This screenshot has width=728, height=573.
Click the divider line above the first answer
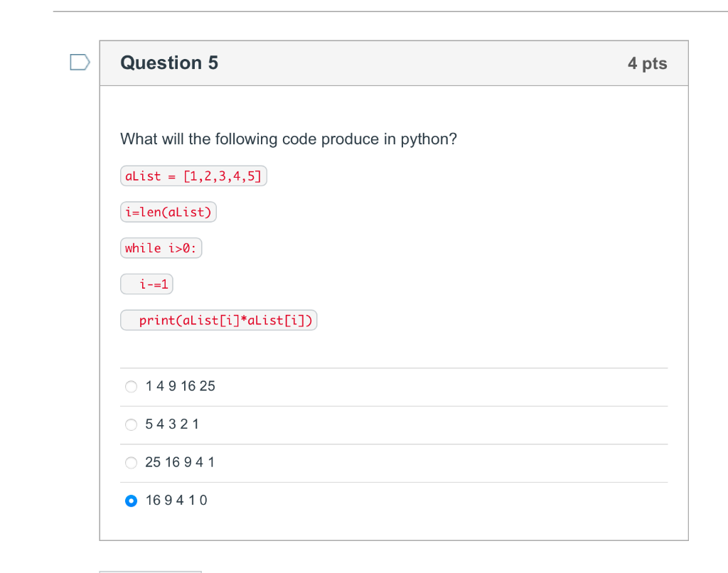pyautogui.click(x=394, y=368)
